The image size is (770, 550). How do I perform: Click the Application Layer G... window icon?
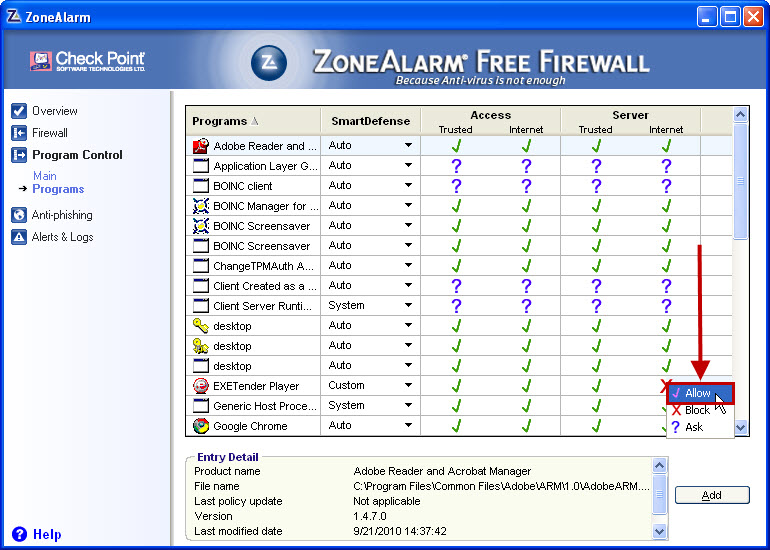(201, 166)
